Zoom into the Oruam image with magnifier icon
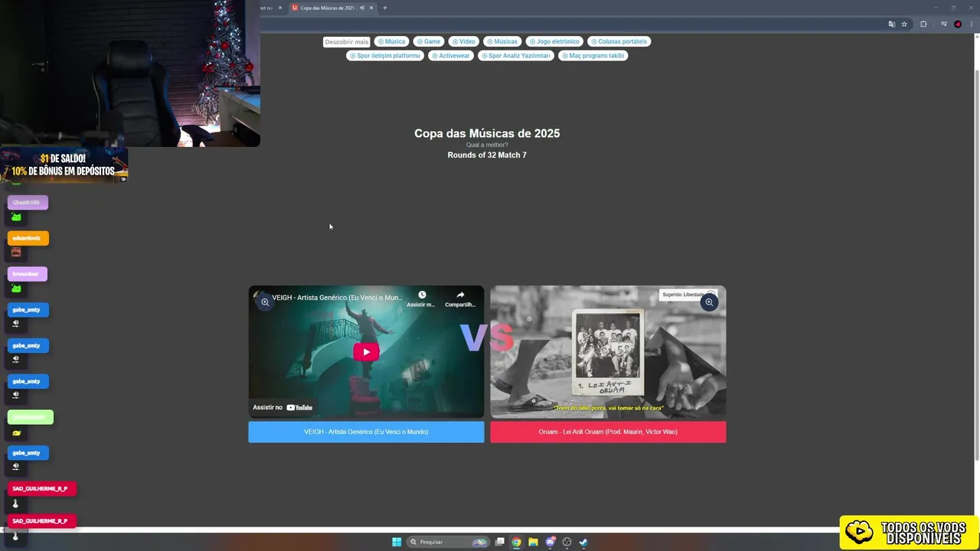Image resolution: width=980 pixels, height=551 pixels. 709,302
